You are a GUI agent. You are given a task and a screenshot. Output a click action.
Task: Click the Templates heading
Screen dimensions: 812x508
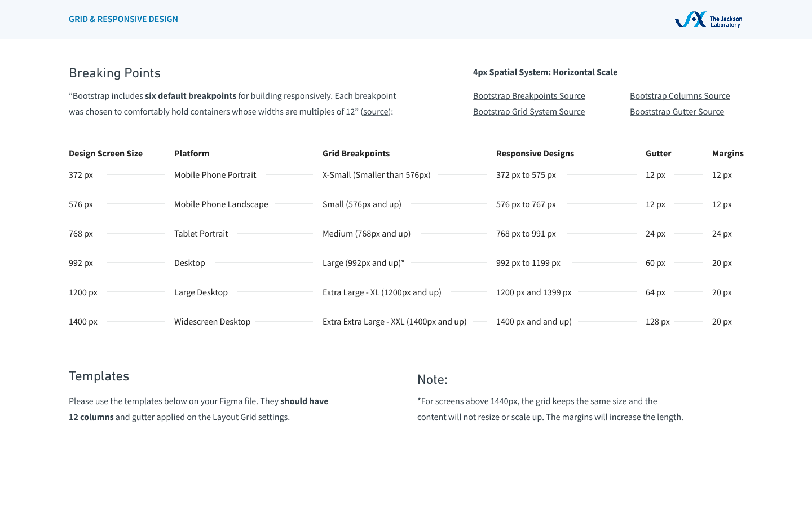[99, 376]
